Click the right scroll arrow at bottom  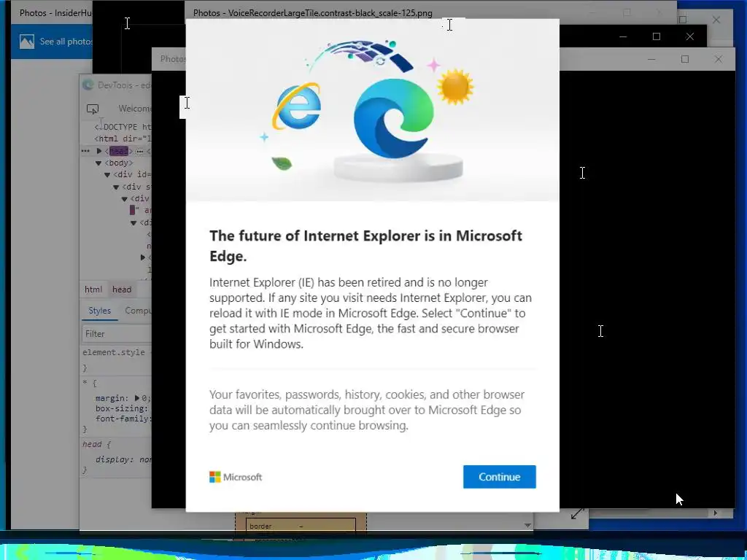pyautogui.click(x=715, y=513)
